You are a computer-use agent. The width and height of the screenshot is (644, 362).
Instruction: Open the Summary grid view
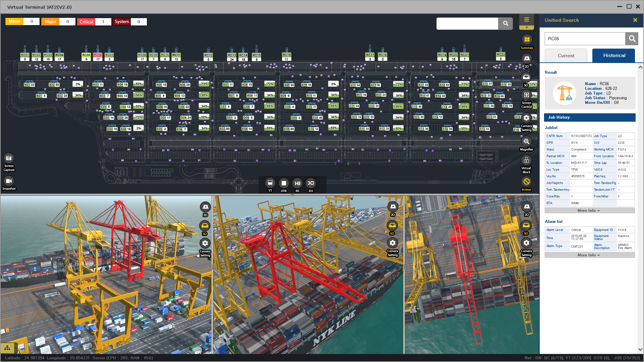[527, 40]
